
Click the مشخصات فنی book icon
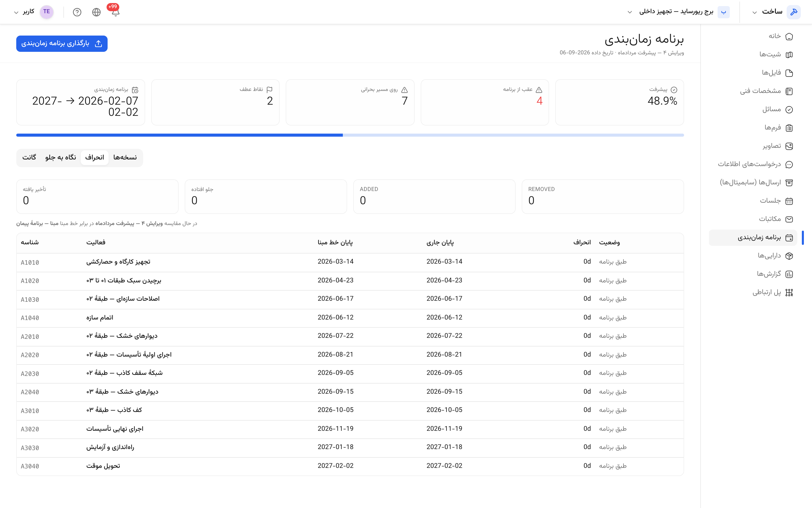click(x=789, y=91)
